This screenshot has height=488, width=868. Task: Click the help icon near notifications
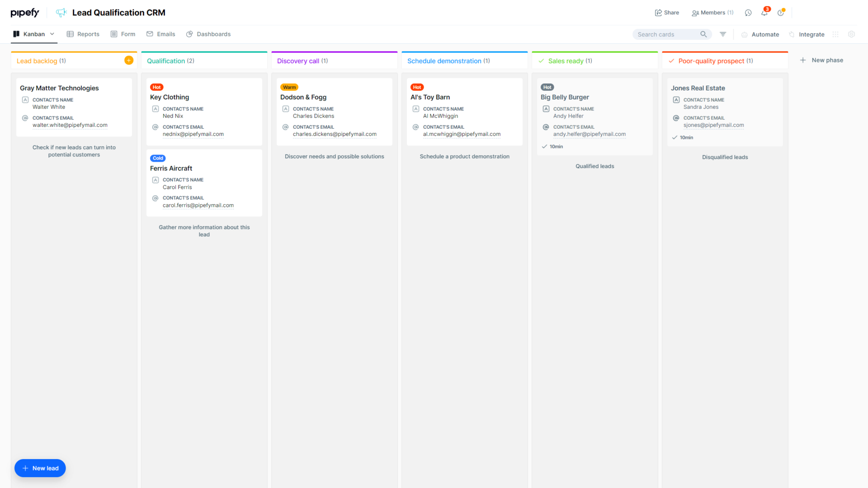click(781, 13)
